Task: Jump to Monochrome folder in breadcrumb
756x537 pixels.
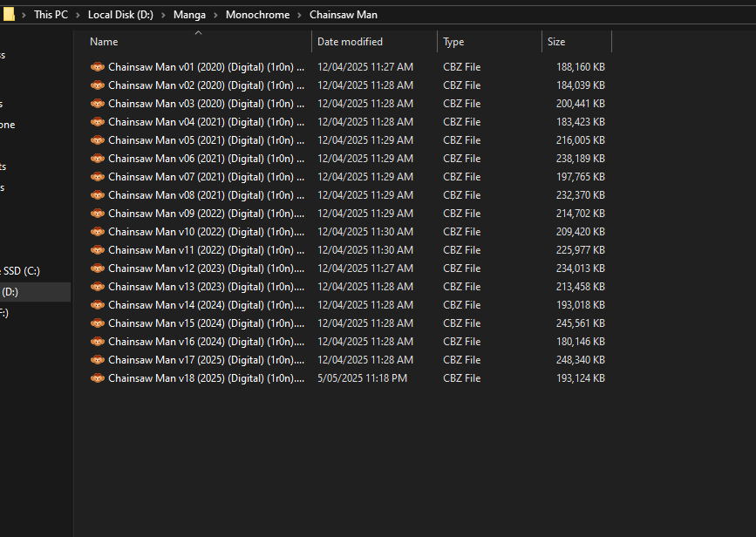Action: coord(257,15)
